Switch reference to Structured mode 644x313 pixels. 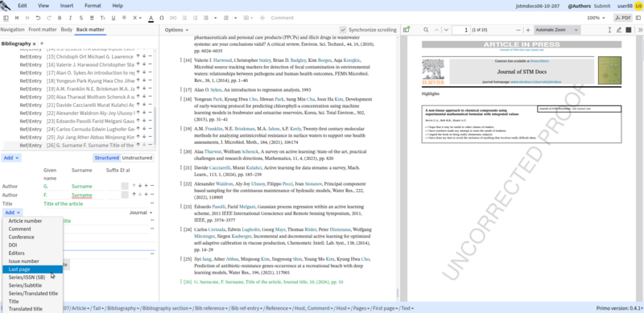tap(106, 158)
